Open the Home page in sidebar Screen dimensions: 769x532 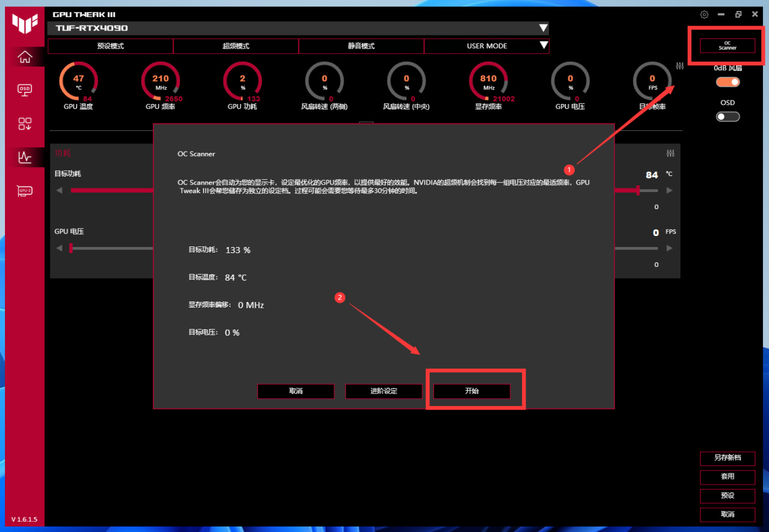(24, 57)
